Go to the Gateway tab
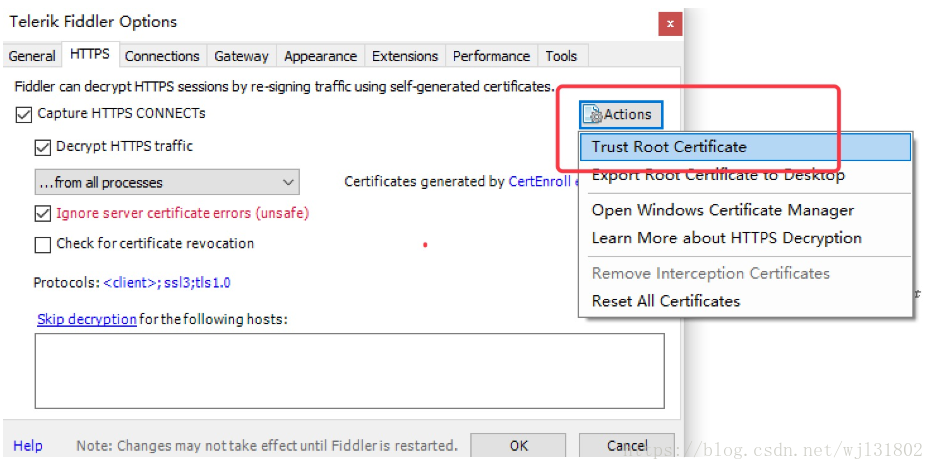 point(241,56)
